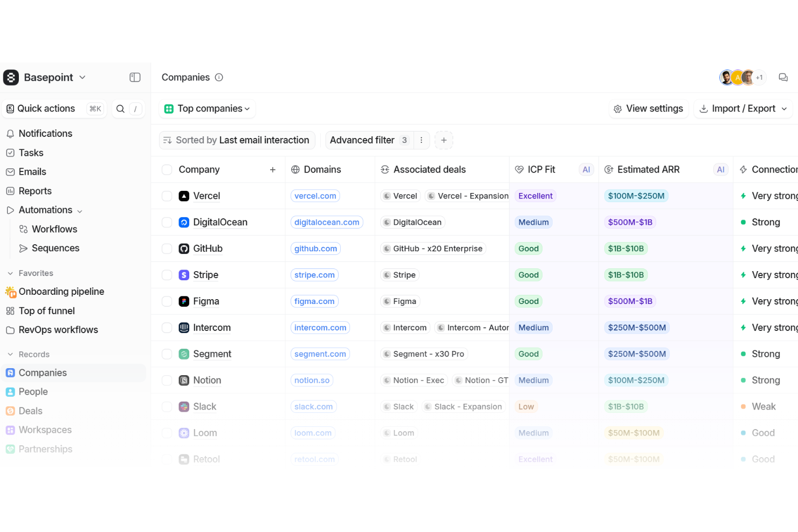This screenshot has height=532, width=798.
Task: Open Sequences under Automations
Action: [56, 248]
